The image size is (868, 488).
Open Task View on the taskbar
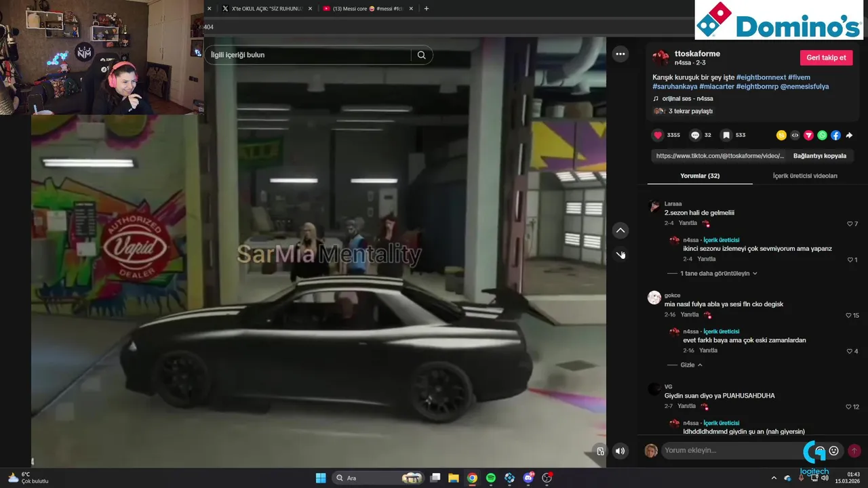click(x=435, y=478)
